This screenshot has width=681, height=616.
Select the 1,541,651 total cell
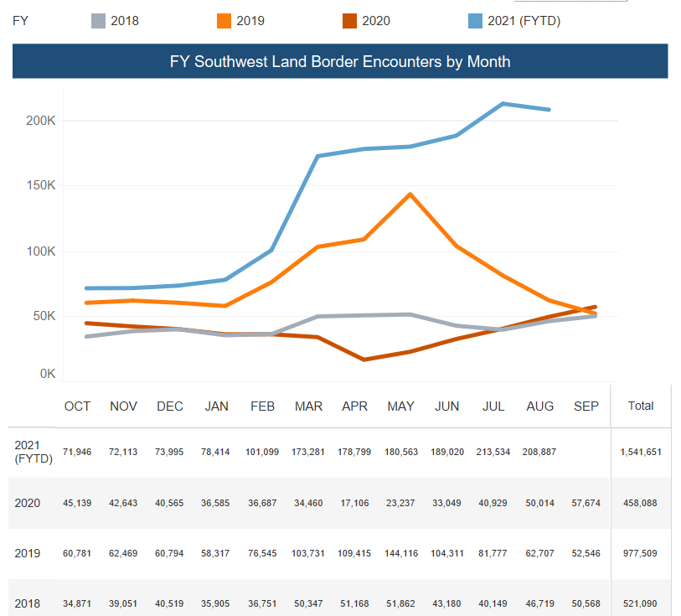(x=641, y=453)
